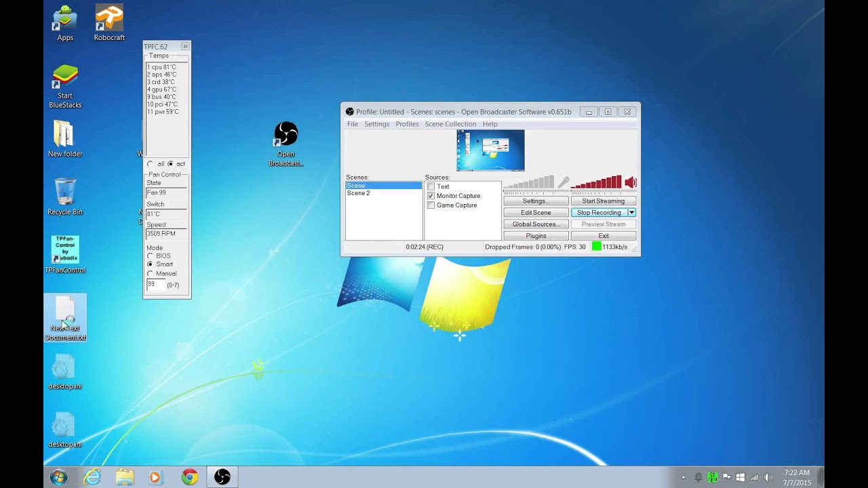The width and height of the screenshot is (868, 488).
Task: Select the New Text Document.txt file icon
Action: point(65,318)
